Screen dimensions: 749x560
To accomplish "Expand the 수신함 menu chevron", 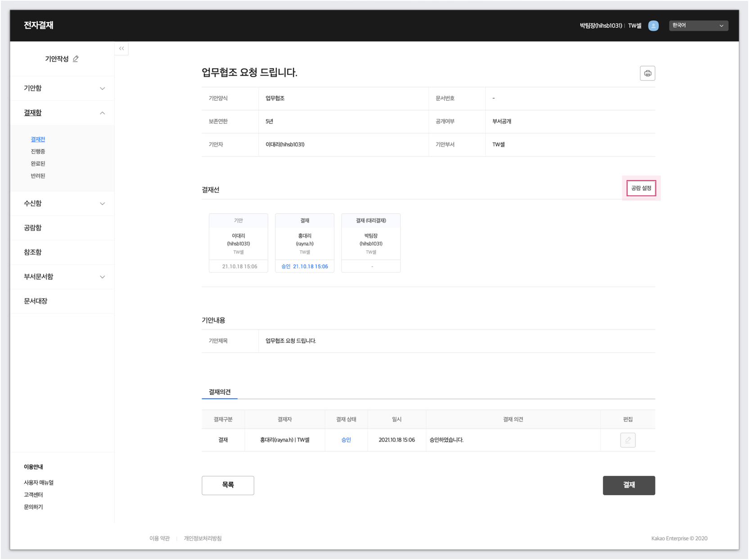I will pyautogui.click(x=102, y=203).
